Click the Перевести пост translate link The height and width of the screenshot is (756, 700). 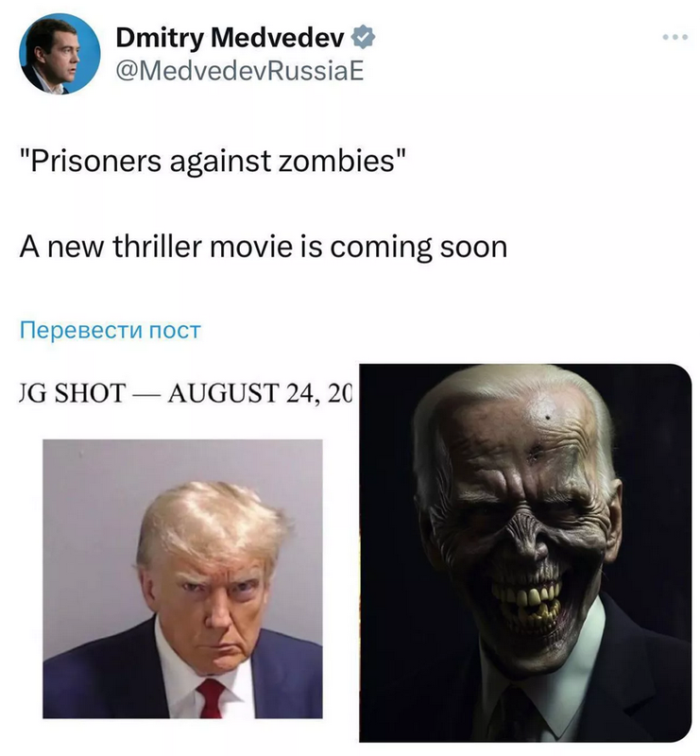tap(110, 331)
